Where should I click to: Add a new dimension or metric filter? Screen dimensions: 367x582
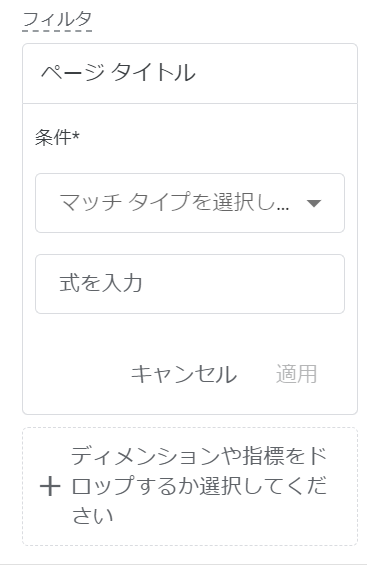[x=190, y=486]
